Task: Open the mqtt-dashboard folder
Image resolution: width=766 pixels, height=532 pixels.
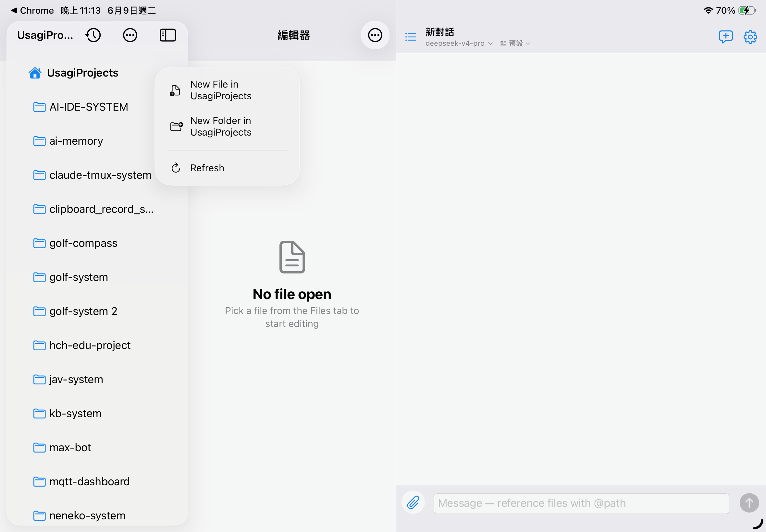Action: (x=82, y=482)
